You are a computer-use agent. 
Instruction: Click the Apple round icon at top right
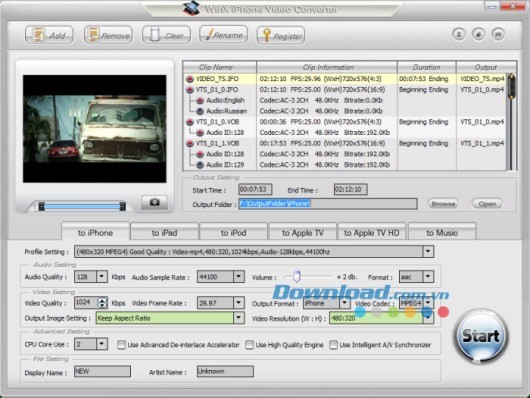pyautogui.click(x=478, y=34)
